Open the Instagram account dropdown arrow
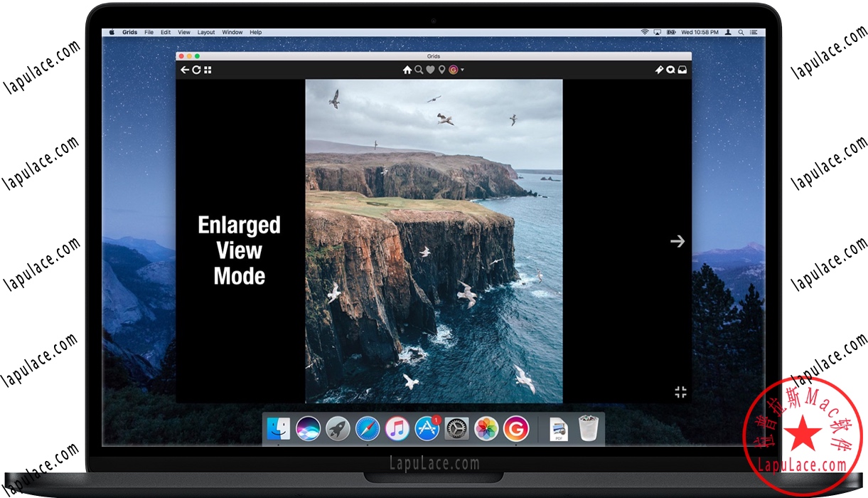Image resolution: width=868 pixels, height=498 pixels. [x=462, y=69]
